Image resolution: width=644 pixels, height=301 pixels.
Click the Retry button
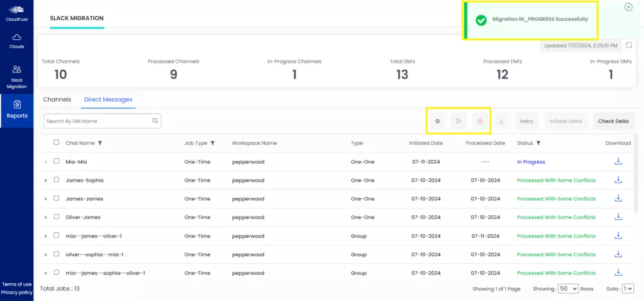(526, 122)
